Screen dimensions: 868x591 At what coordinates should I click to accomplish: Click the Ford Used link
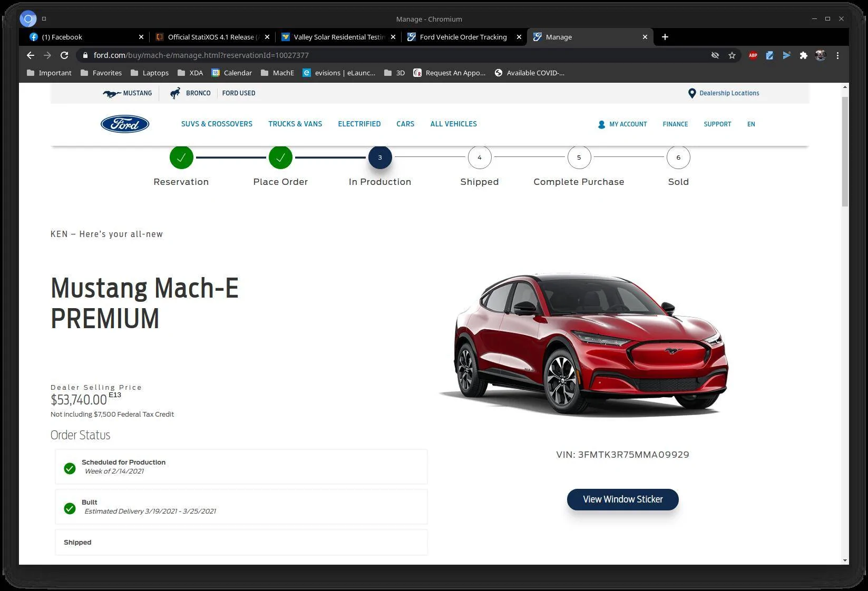pyautogui.click(x=239, y=93)
